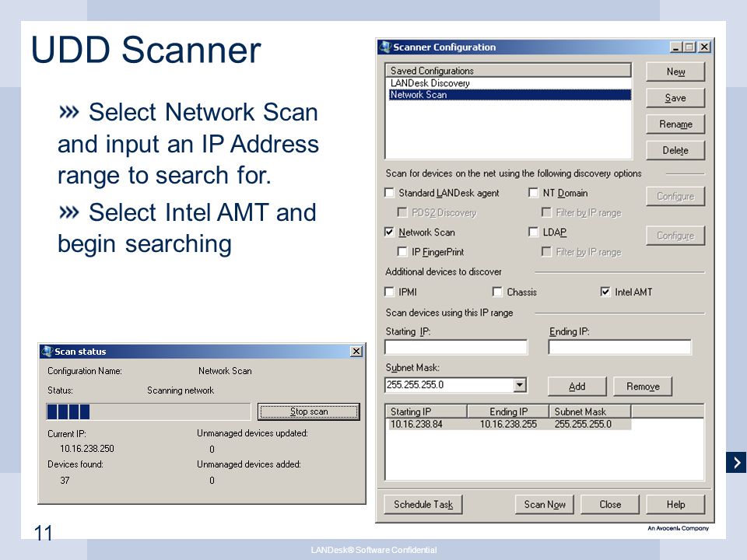
Task: Toggle the PDS2 Discovery checkbox
Action: tap(402, 212)
